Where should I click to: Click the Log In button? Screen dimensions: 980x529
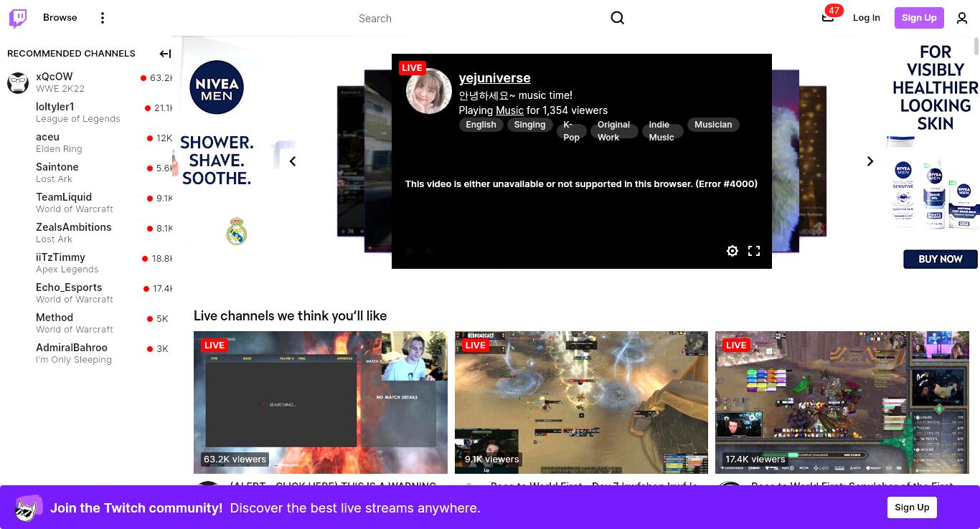tap(867, 18)
